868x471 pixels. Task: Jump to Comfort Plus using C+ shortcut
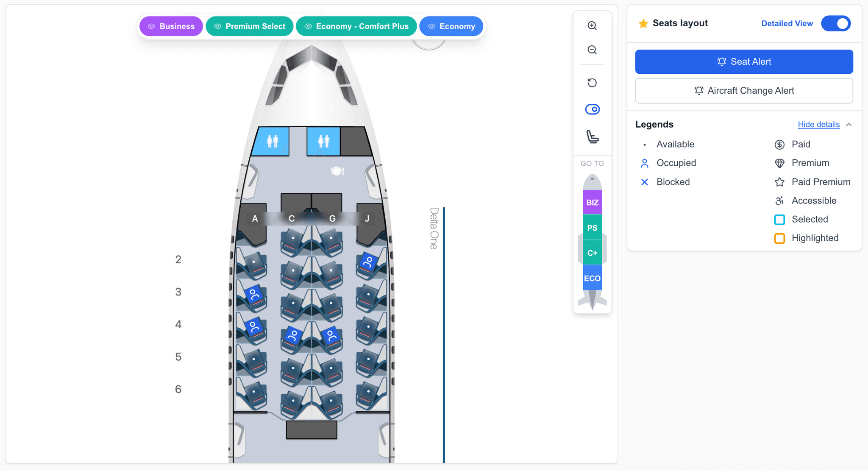click(x=592, y=252)
